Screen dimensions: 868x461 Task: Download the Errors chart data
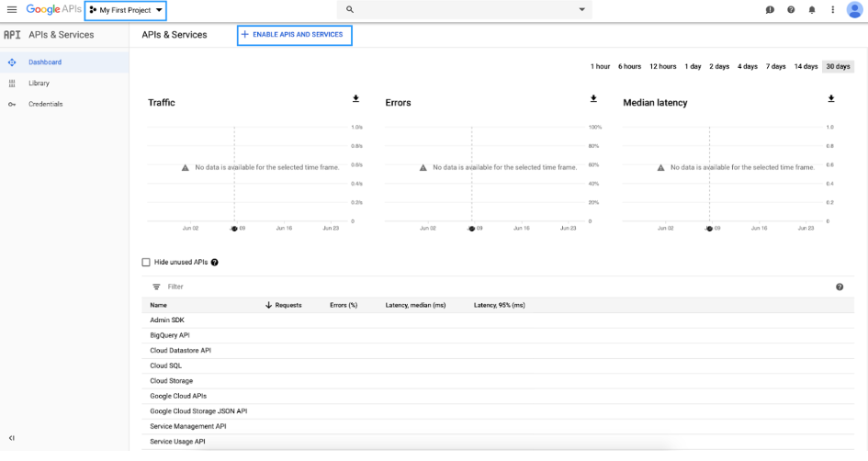(593, 98)
